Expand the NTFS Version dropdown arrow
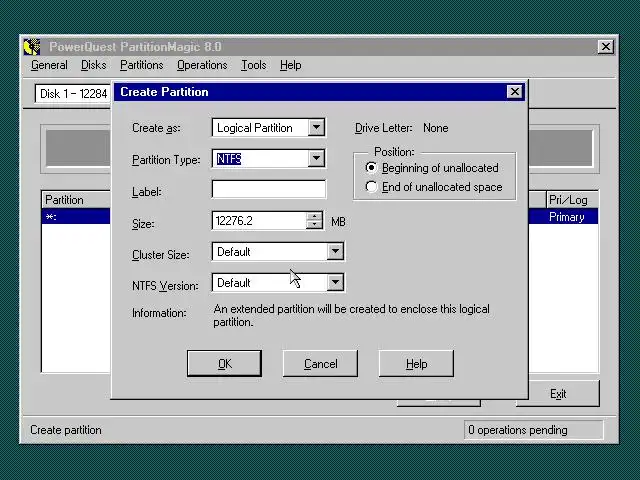The height and width of the screenshot is (480, 640). pyautogui.click(x=335, y=282)
